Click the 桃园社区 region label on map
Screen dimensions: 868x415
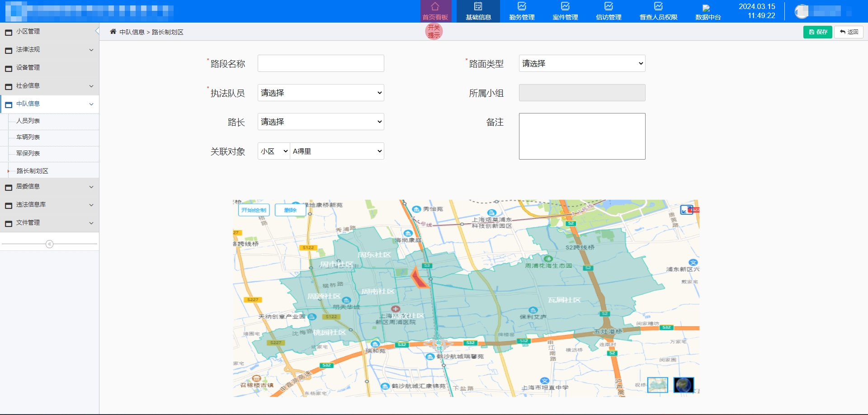329,332
